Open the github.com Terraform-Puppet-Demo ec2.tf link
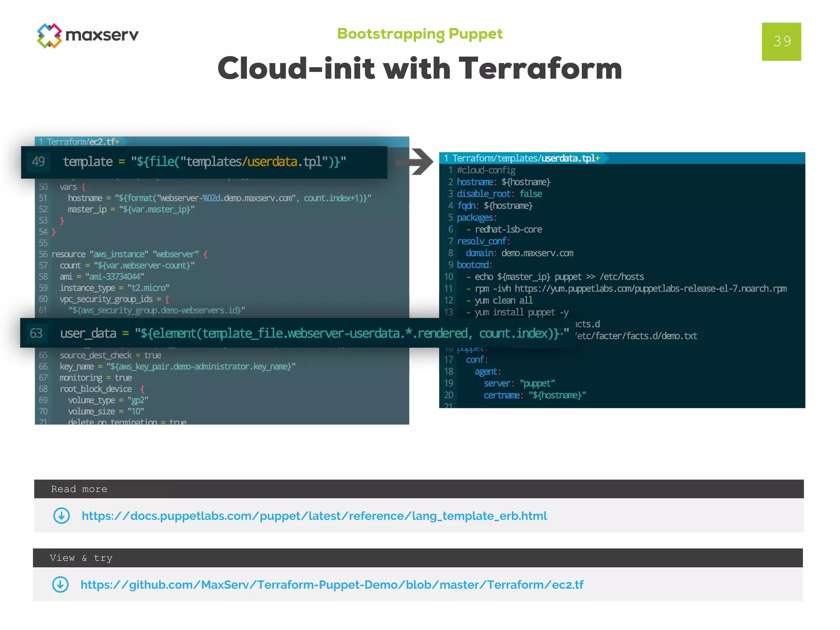Viewport: 840px width, 630px height. click(332, 585)
